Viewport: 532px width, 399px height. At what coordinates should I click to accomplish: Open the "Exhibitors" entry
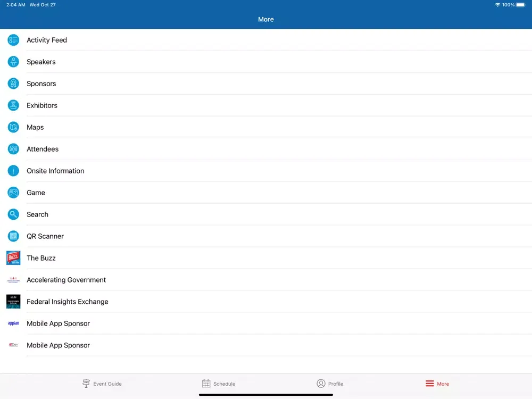266,105
